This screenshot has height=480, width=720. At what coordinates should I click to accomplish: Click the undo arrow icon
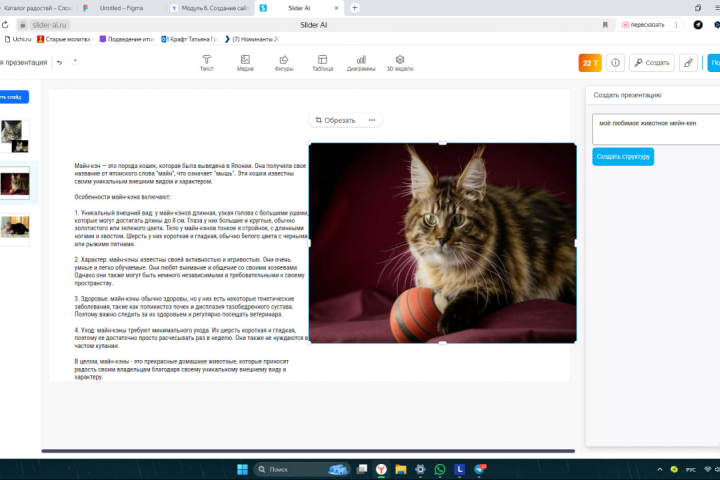point(60,62)
